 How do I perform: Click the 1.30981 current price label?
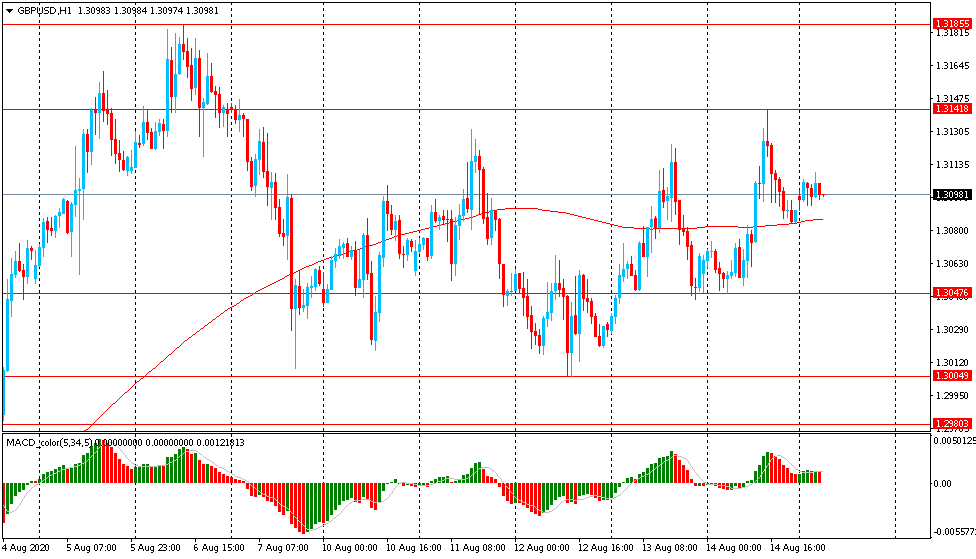(x=951, y=195)
